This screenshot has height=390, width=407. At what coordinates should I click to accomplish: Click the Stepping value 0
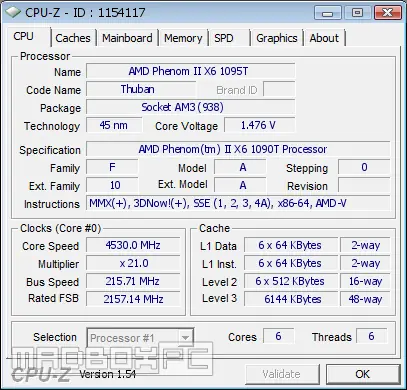pos(364,167)
